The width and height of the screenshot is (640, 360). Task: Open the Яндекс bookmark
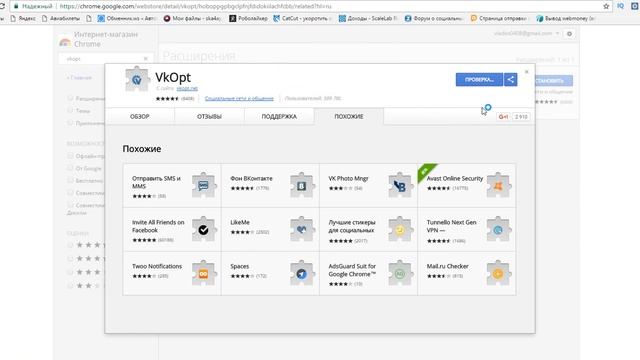pos(22,18)
